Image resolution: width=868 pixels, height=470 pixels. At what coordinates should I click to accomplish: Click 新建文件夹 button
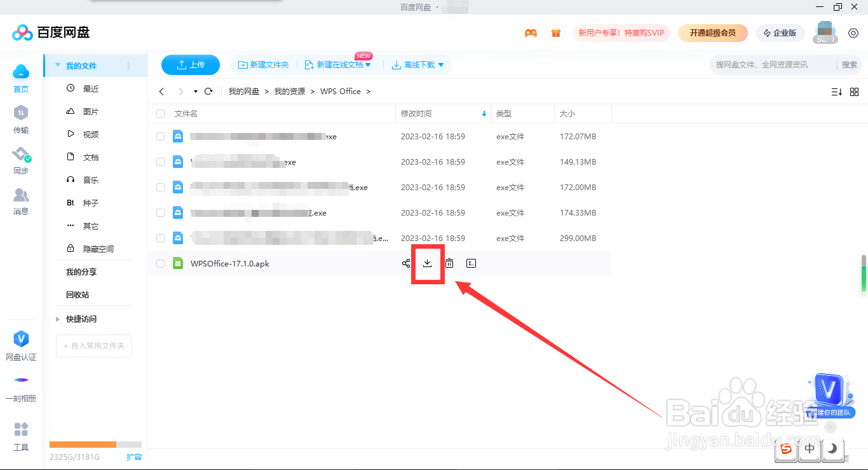coord(263,65)
